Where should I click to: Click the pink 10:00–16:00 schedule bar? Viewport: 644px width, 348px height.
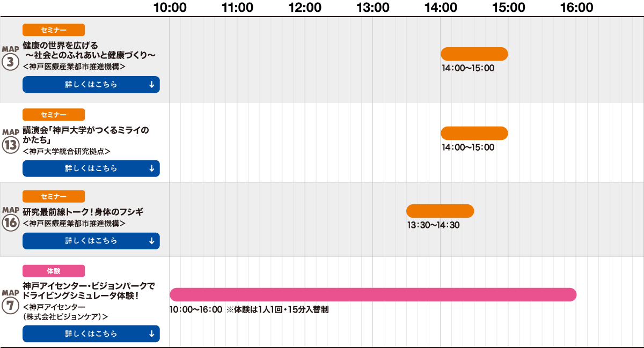tap(373, 294)
